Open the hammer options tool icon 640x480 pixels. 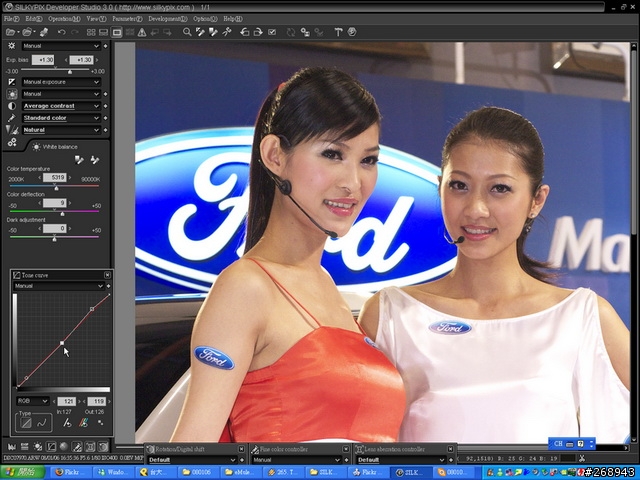[x=338, y=32]
